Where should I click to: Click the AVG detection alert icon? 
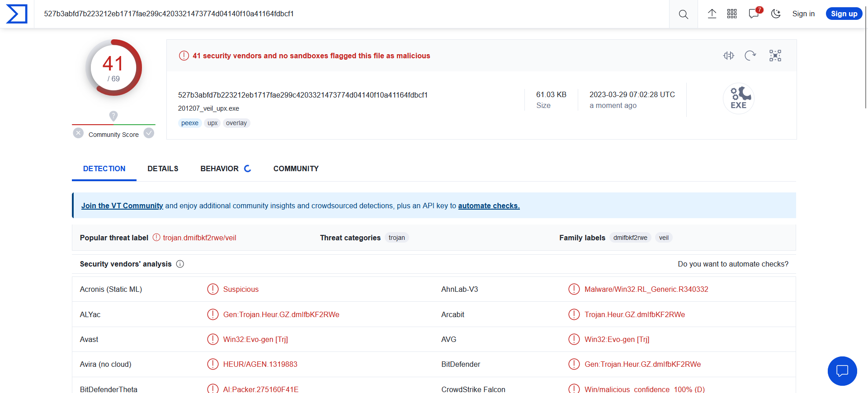(x=574, y=339)
